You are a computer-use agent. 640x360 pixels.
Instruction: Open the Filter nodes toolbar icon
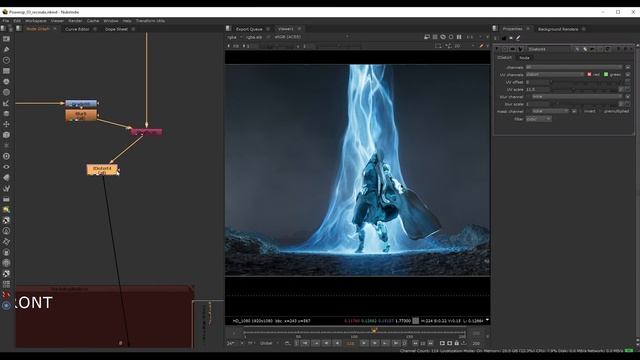click(x=6, y=92)
